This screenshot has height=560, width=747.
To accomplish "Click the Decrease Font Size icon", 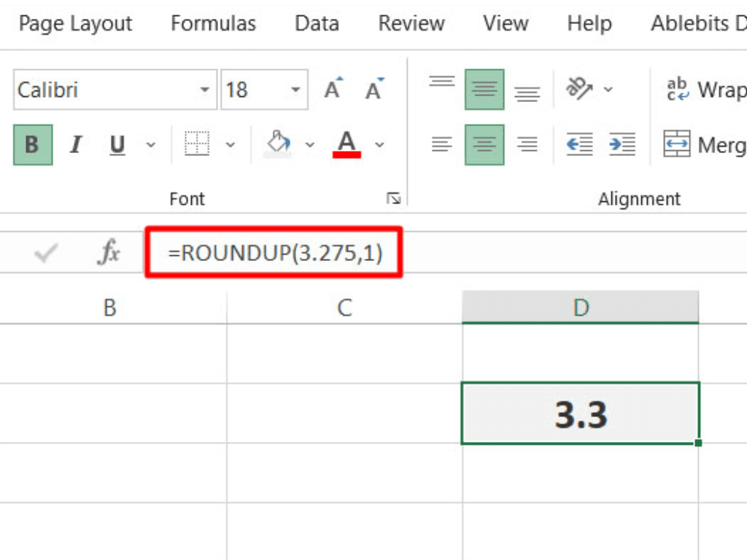I will [x=375, y=90].
